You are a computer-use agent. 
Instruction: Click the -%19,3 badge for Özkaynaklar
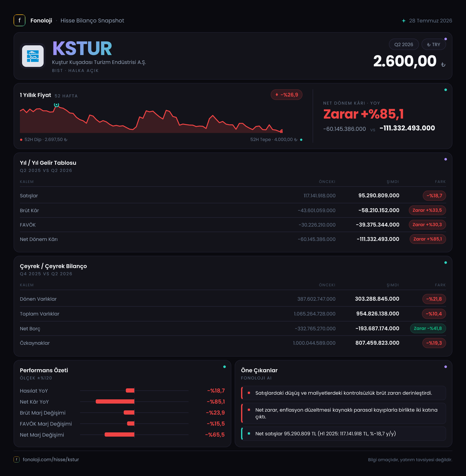point(434,343)
